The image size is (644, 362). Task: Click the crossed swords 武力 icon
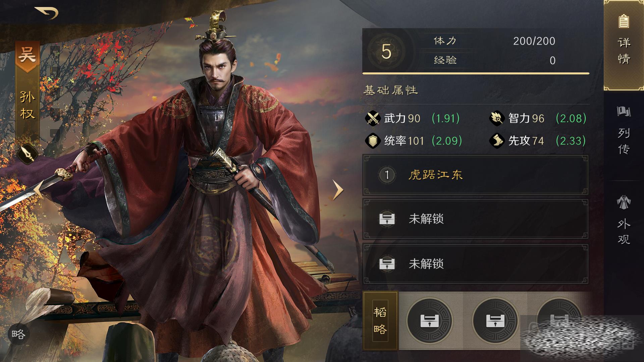(373, 118)
